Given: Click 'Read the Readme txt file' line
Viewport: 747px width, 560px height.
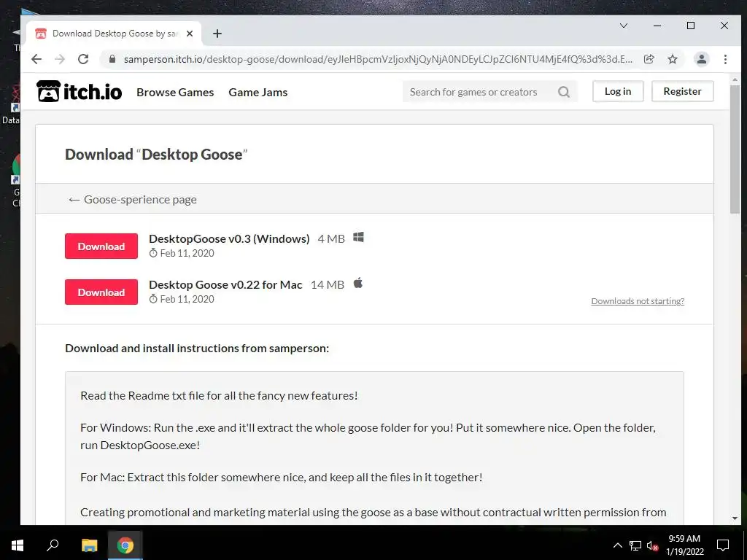Looking at the screenshot, I should click(x=219, y=396).
